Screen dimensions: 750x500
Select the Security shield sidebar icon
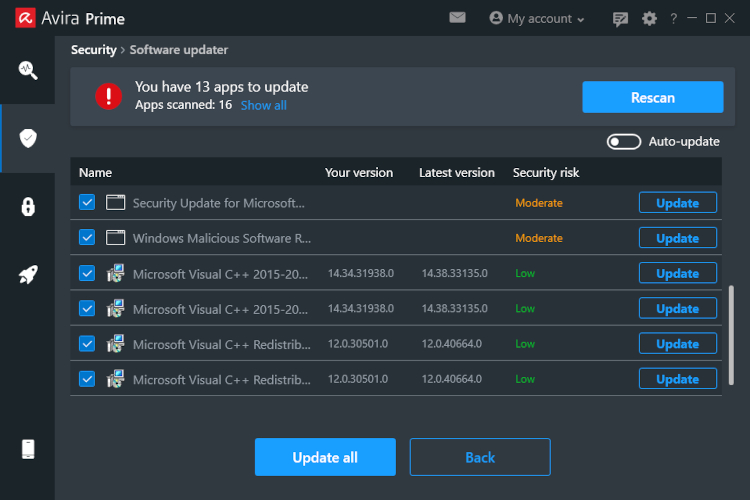point(28,138)
